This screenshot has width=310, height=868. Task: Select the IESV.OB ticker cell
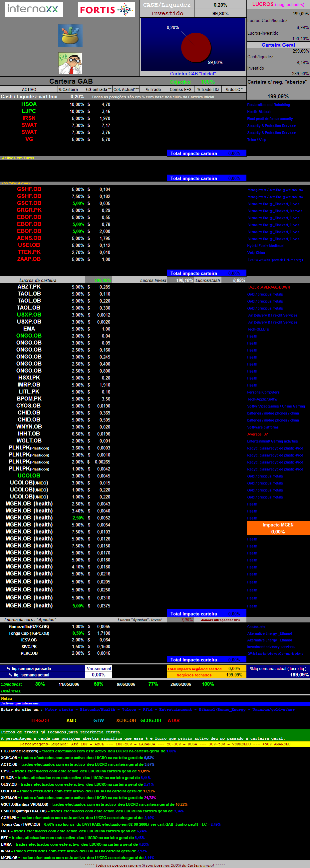point(29,640)
